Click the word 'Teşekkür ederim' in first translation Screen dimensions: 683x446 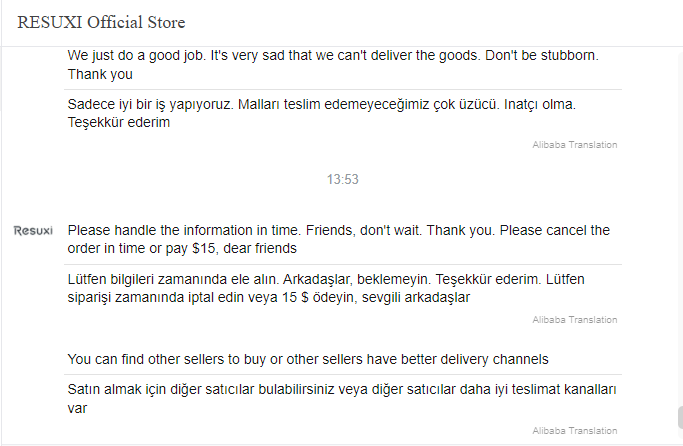coord(118,122)
